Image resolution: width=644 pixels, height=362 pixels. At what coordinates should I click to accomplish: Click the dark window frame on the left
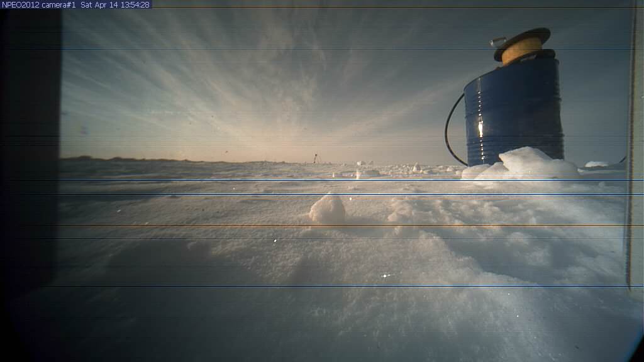(x=30, y=157)
